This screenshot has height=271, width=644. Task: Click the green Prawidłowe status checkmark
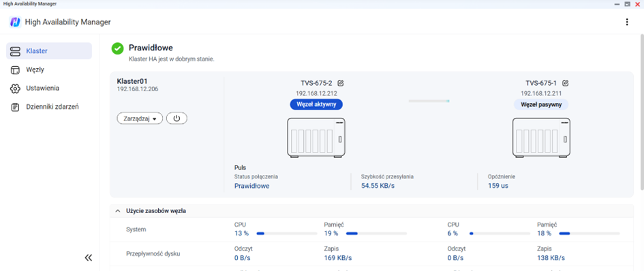117,48
